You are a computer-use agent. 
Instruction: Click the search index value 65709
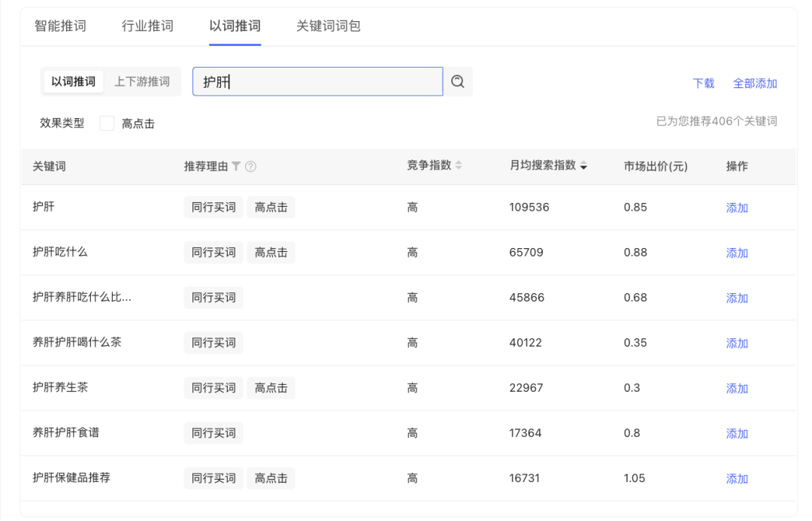click(526, 252)
